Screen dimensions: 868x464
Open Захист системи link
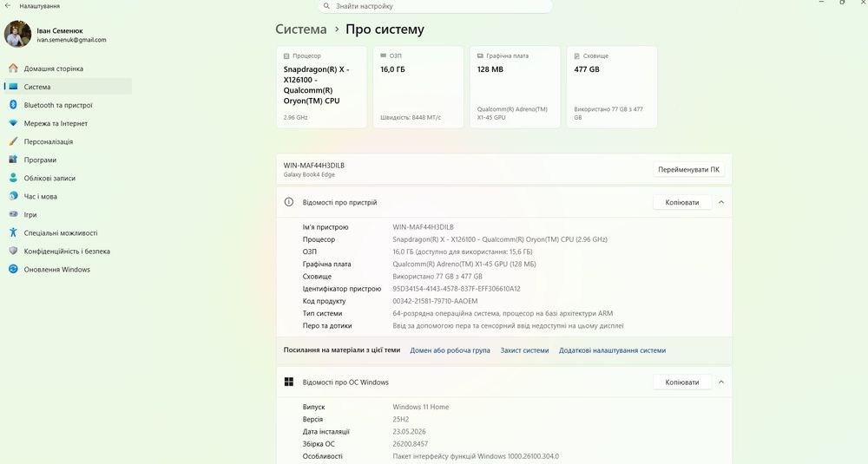click(x=524, y=350)
